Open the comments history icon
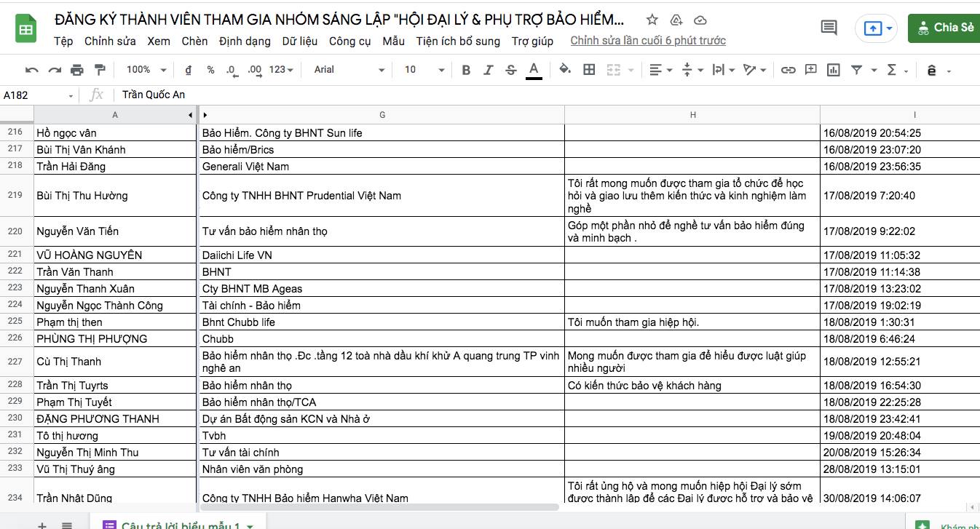 pyautogui.click(x=829, y=28)
